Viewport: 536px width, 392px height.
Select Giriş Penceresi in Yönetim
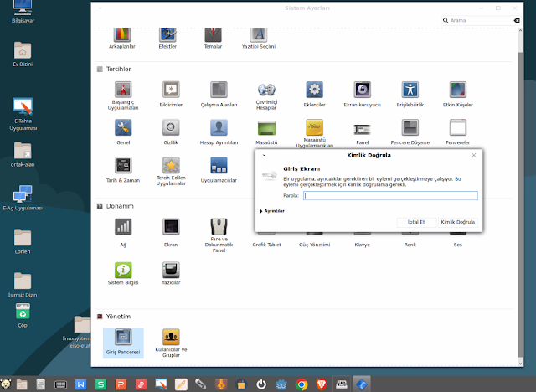click(x=123, y=343)
